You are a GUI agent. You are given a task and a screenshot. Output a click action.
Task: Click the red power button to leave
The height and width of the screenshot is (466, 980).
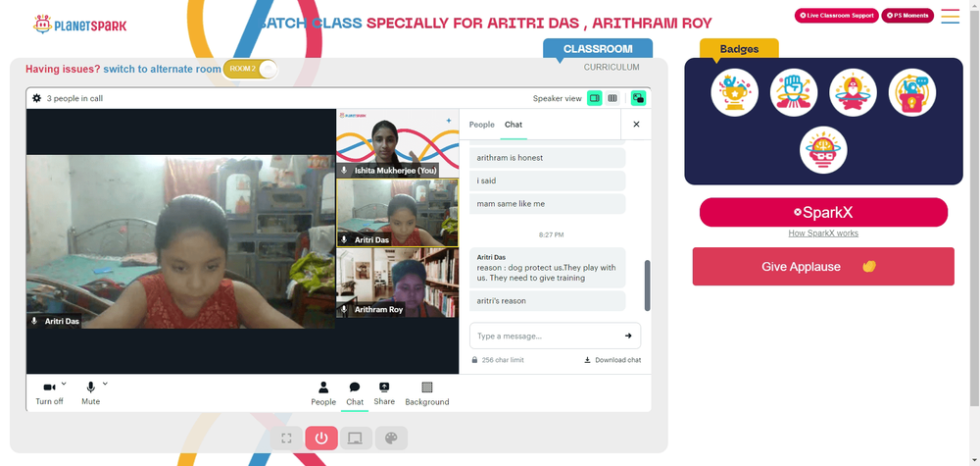point(321,438)
